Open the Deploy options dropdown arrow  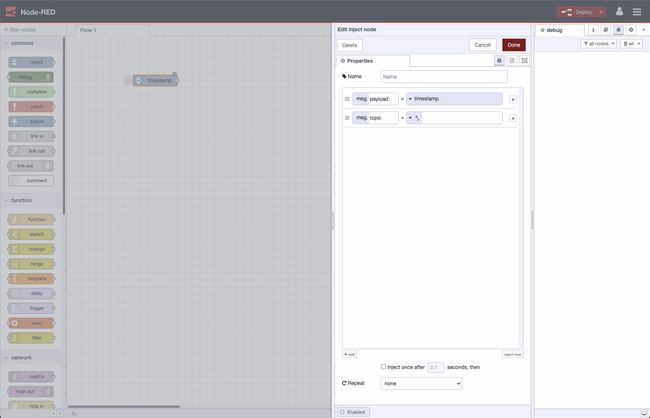coord(601,12)
